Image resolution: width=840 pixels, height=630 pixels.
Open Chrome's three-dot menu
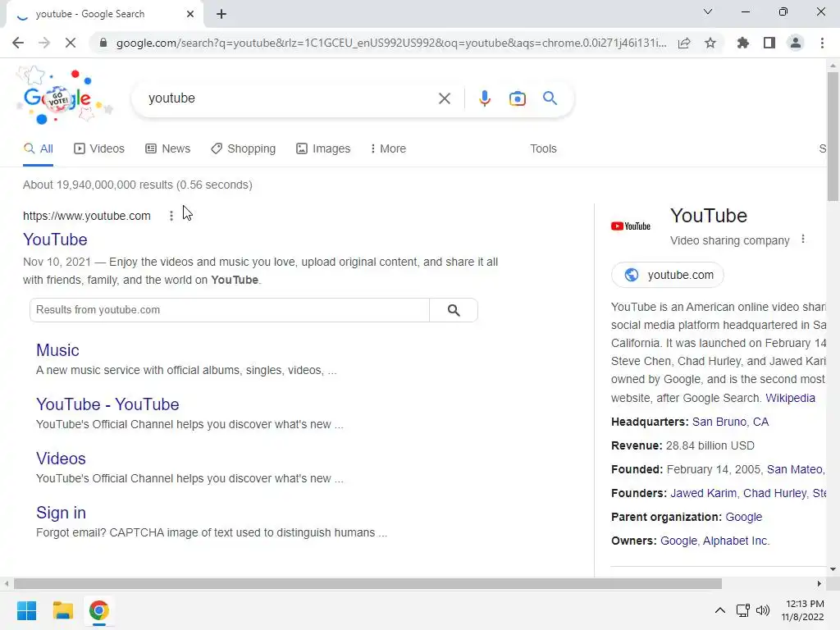point(822,43)
